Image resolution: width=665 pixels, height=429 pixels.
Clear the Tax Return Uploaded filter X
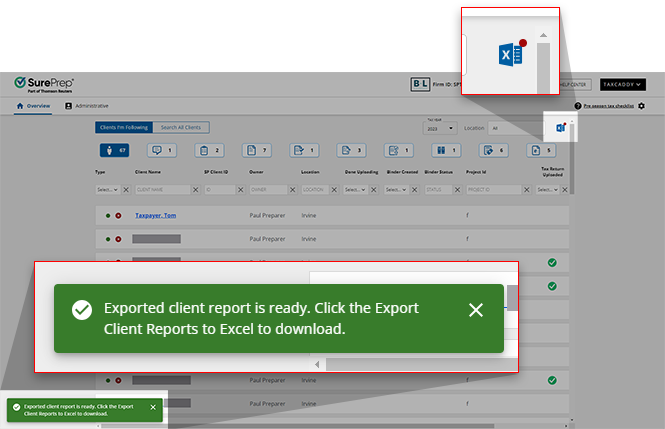click(x=565, y=189)
